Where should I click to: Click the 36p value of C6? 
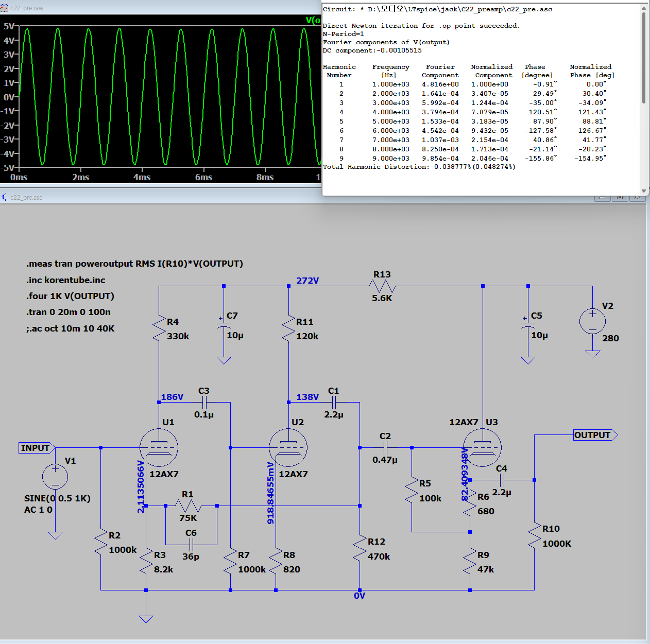[191, 556]
